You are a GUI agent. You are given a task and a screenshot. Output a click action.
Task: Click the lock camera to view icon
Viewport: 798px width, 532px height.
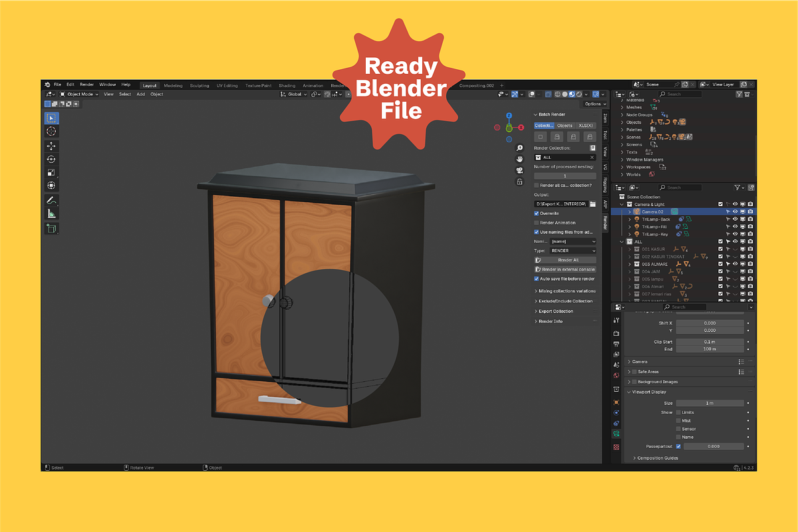coord(519,181)
